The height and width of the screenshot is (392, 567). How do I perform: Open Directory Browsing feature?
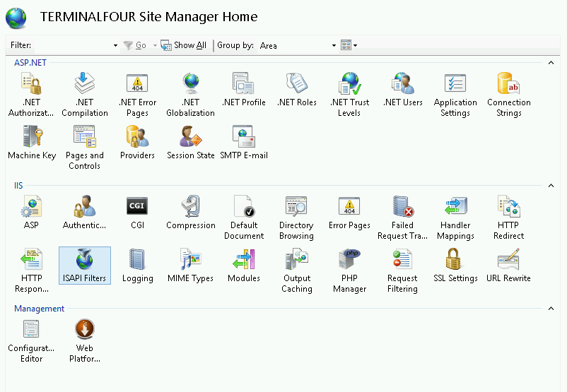point(296,217)
